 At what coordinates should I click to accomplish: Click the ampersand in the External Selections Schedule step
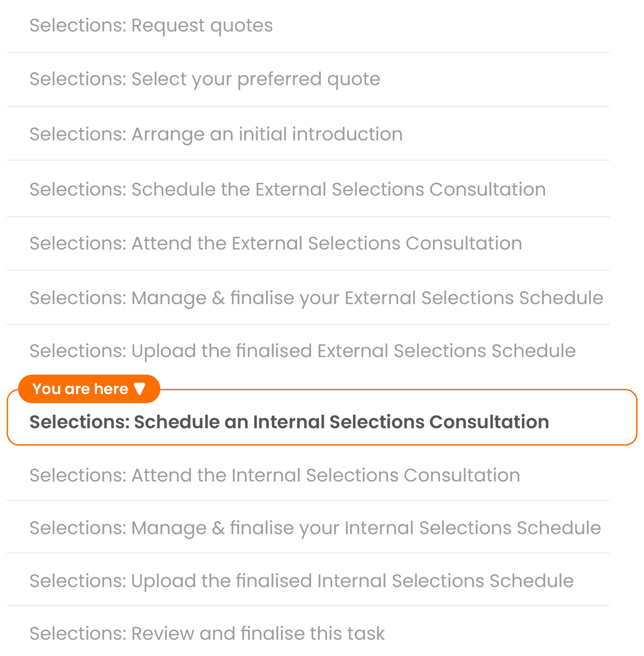(218, 298)
